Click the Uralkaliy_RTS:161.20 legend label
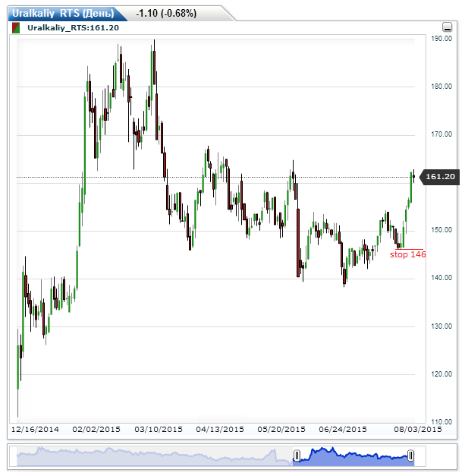The height and width of the screenshot is (476, 465). tap(73, 28)
